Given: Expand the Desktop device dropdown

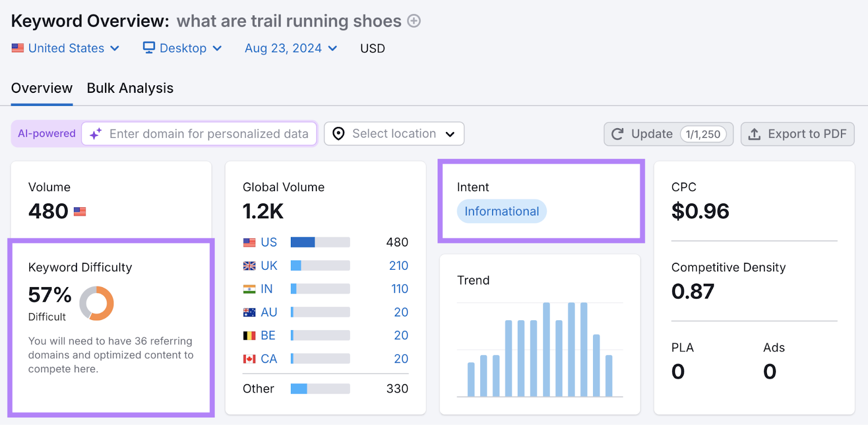Looking at the screenshot, I should [183, 48].
